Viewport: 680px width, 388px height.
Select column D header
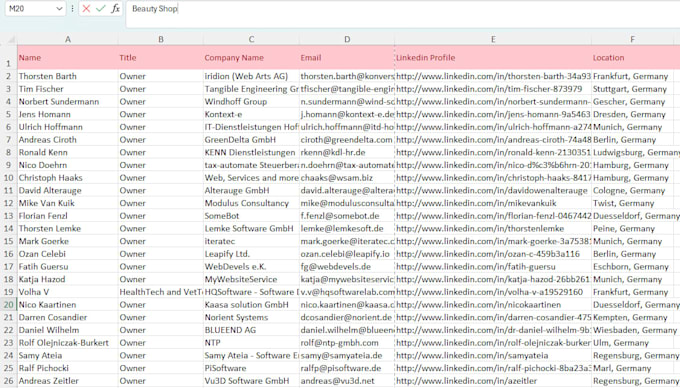pos(347,39)
